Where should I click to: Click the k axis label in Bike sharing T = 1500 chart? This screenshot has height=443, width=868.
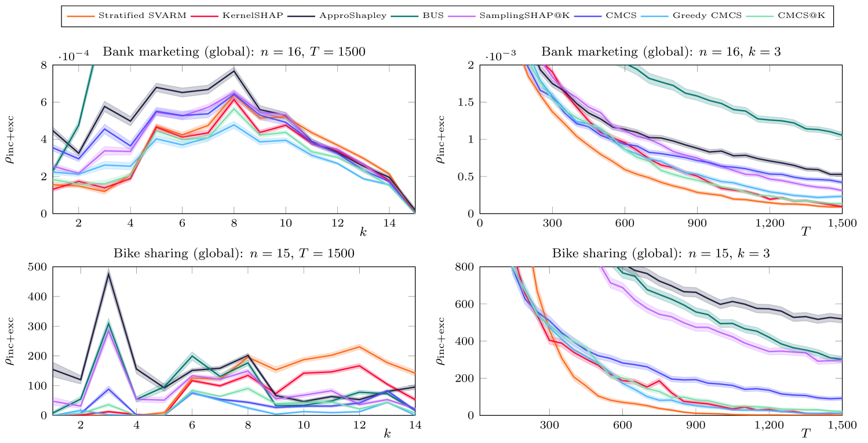pyautogui.click(x=387, y=434)
